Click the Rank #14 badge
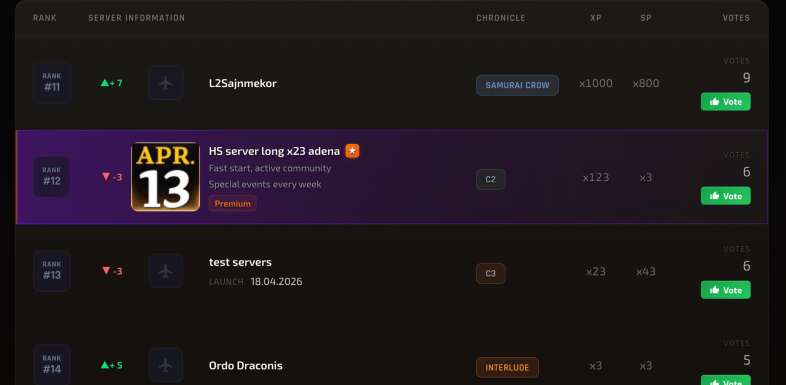 [x=52, y=365]
